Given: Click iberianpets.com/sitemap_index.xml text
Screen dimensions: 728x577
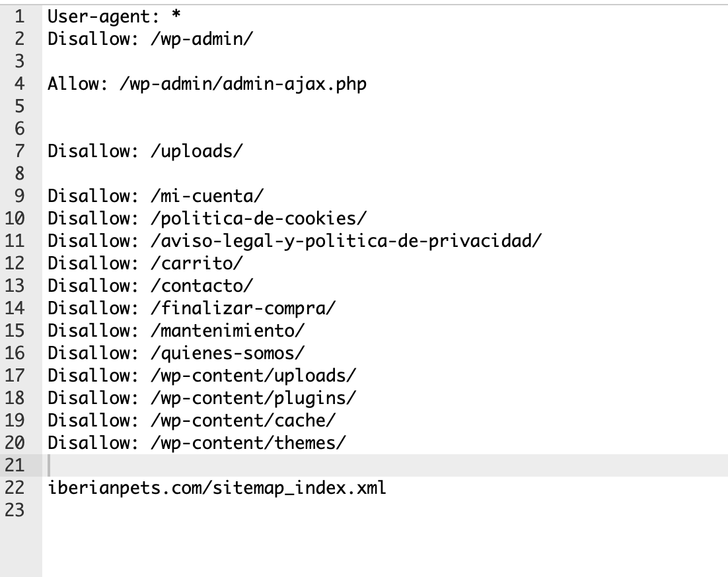Looking at the screenshot, I should [217, 487].
